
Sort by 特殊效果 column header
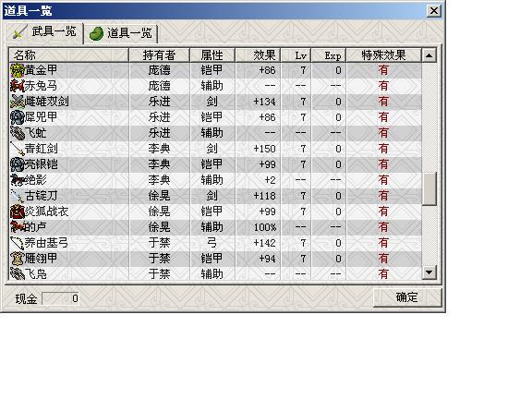click(383, 55)
